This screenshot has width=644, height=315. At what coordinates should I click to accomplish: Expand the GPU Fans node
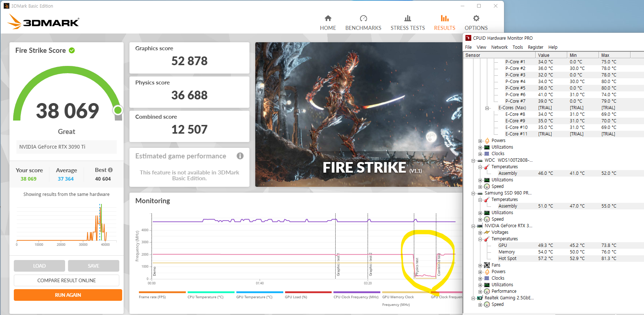coord(480,265)
